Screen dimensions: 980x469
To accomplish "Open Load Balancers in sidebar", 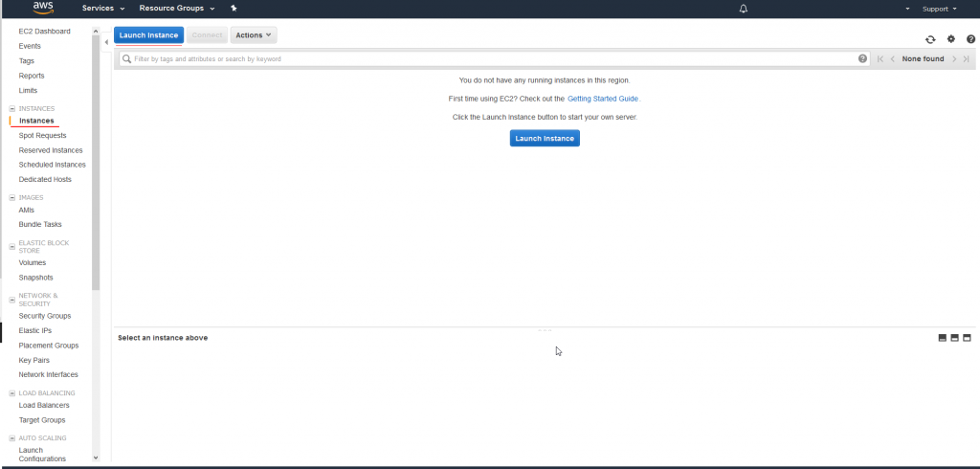I will coord(44,406).
